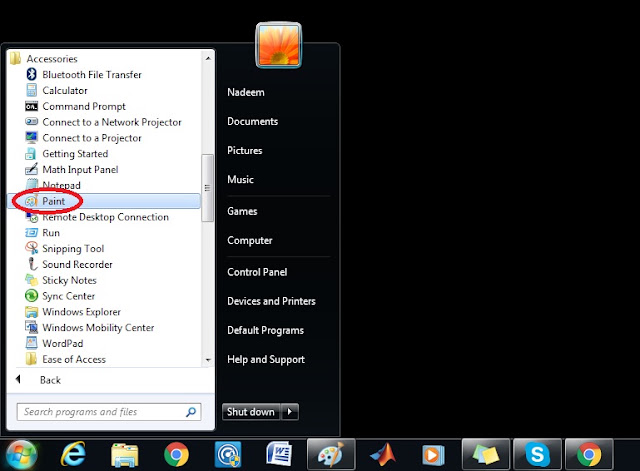
Task: Expand the Shut down options arrow
Action: click(x=290, y=411)
